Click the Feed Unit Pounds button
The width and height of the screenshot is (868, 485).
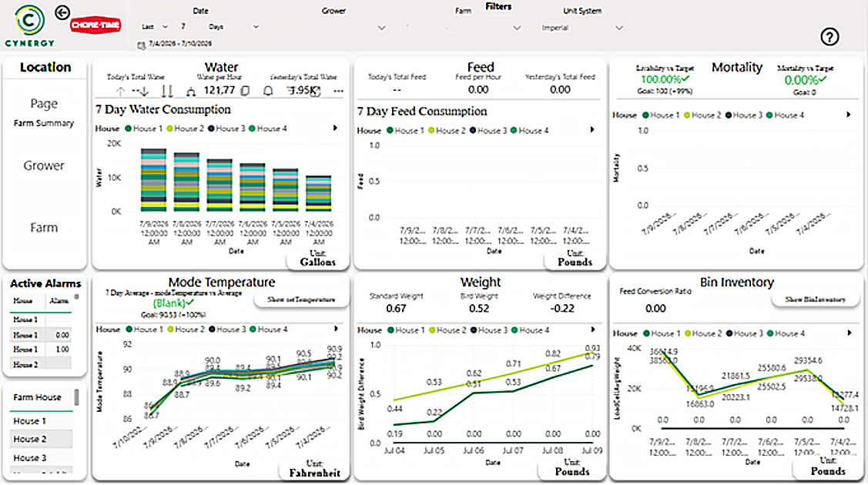point(575,258)
